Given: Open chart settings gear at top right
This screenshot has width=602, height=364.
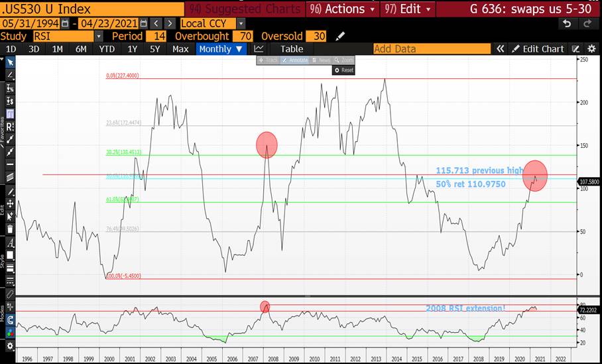Looking at the screenshot, I should (x=591, y=49).
